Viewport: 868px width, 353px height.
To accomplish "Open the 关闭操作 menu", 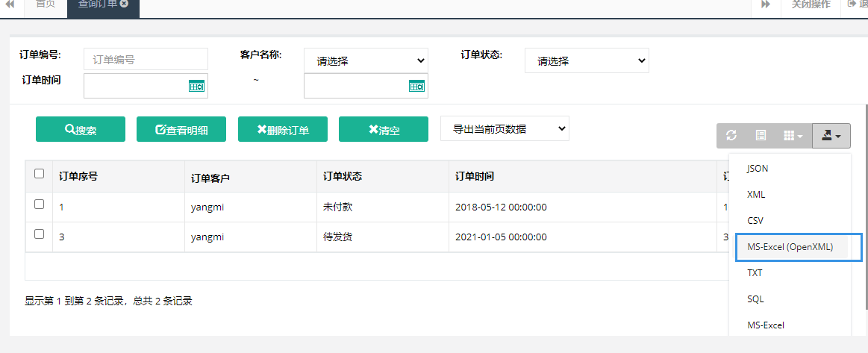I will click(811, 4).
